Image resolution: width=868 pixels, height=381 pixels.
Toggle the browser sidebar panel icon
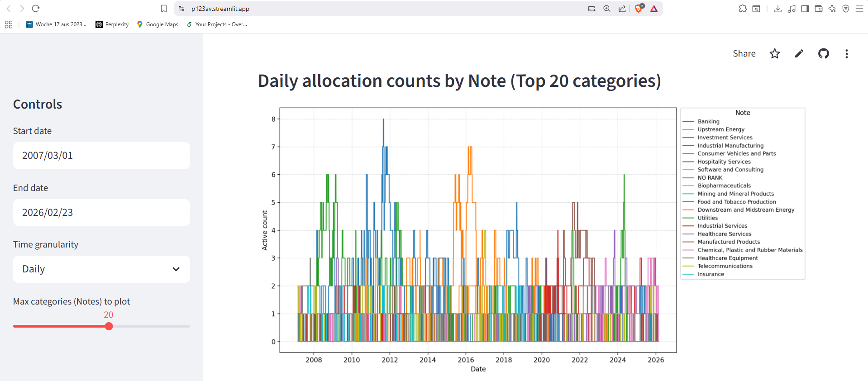(805, 9)
